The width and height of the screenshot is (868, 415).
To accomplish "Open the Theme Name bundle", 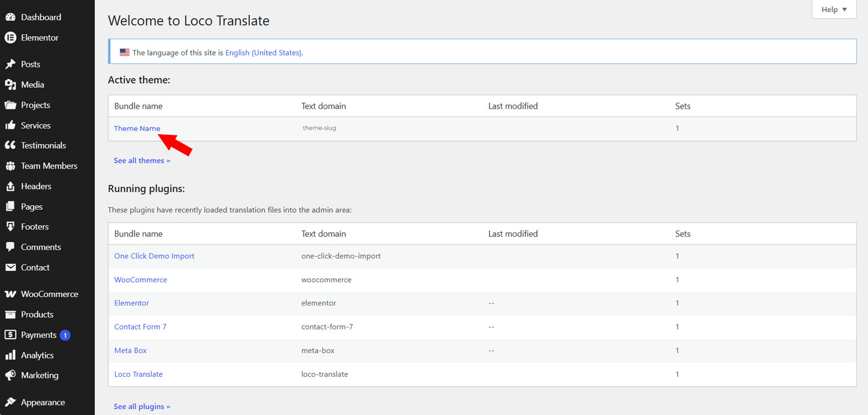I will [x=137, y=128].
